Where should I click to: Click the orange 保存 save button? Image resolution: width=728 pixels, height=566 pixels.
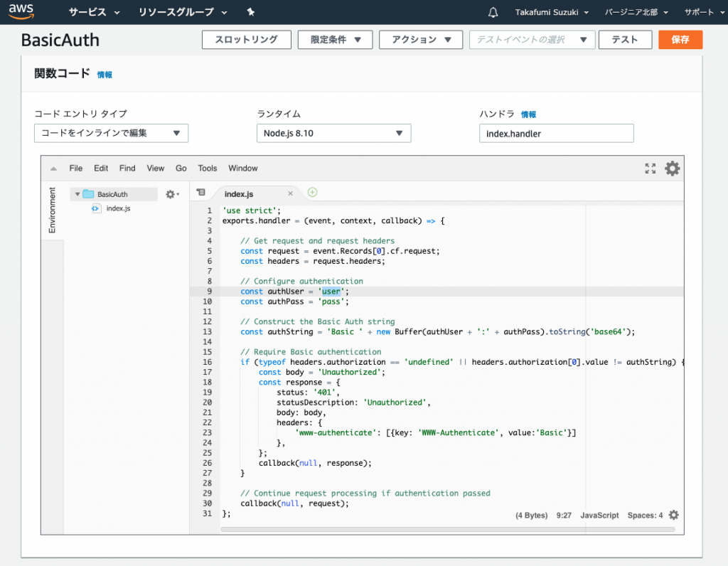click(680, 40)
